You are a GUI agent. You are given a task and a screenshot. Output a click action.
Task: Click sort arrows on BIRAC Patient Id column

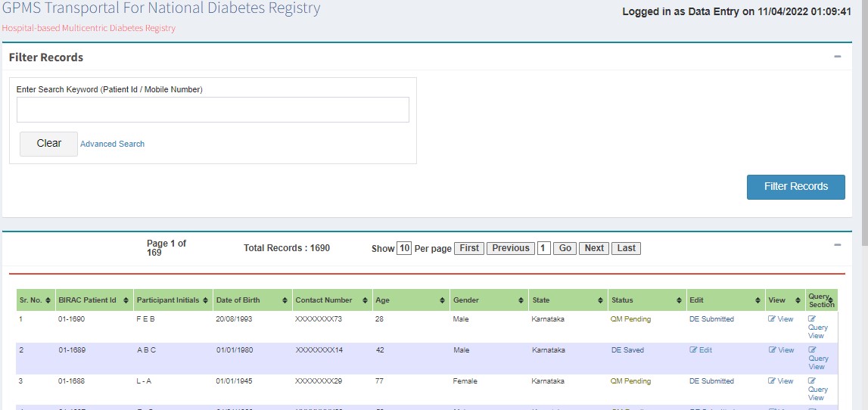(x=128, y=301)
